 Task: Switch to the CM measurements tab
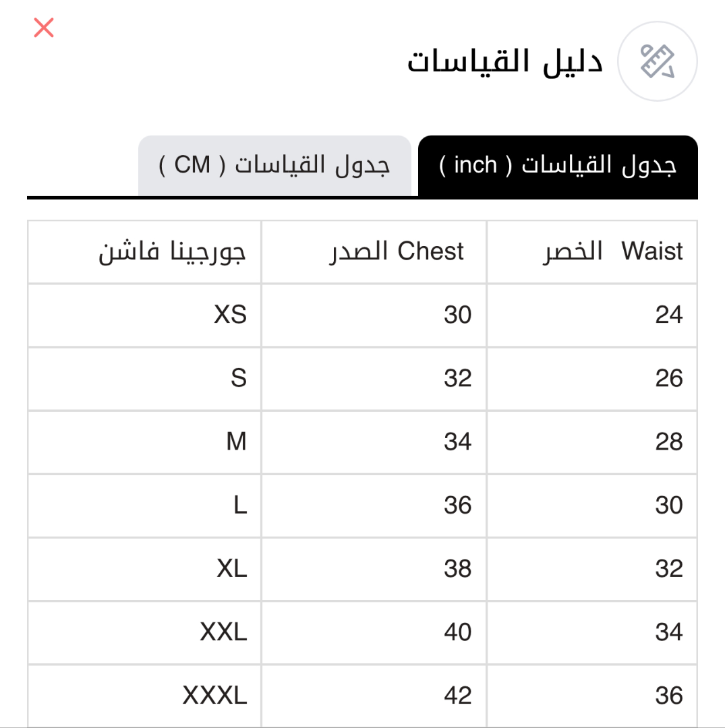coord(274,166)
